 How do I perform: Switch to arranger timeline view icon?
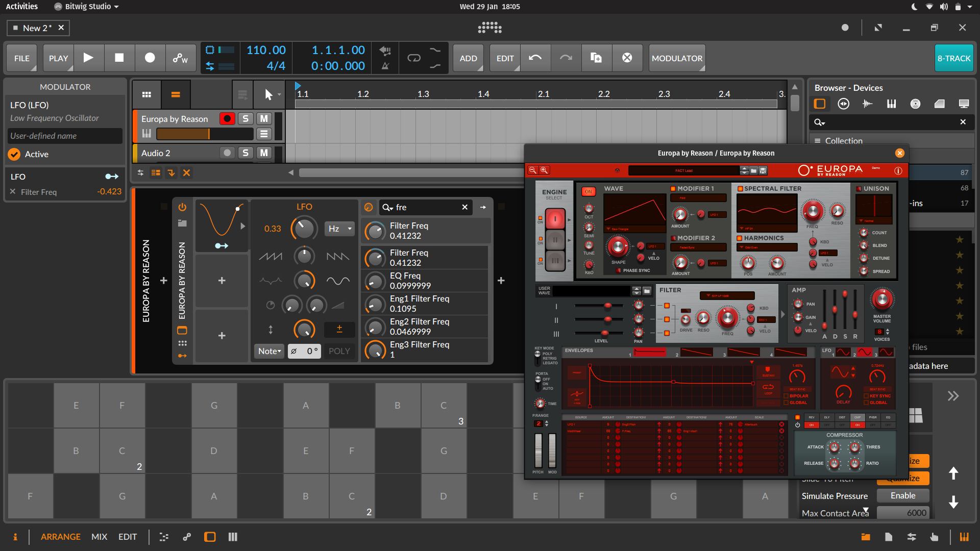point(176,94)
